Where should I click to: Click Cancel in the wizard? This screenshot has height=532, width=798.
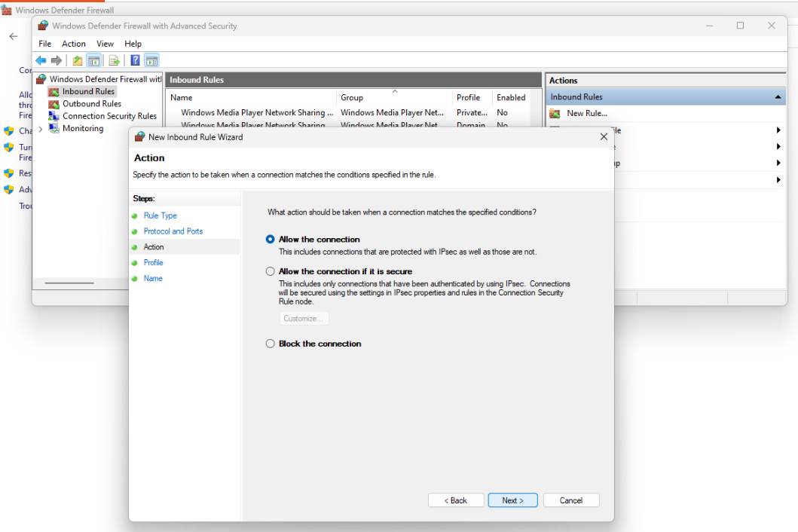coord(571,500)
